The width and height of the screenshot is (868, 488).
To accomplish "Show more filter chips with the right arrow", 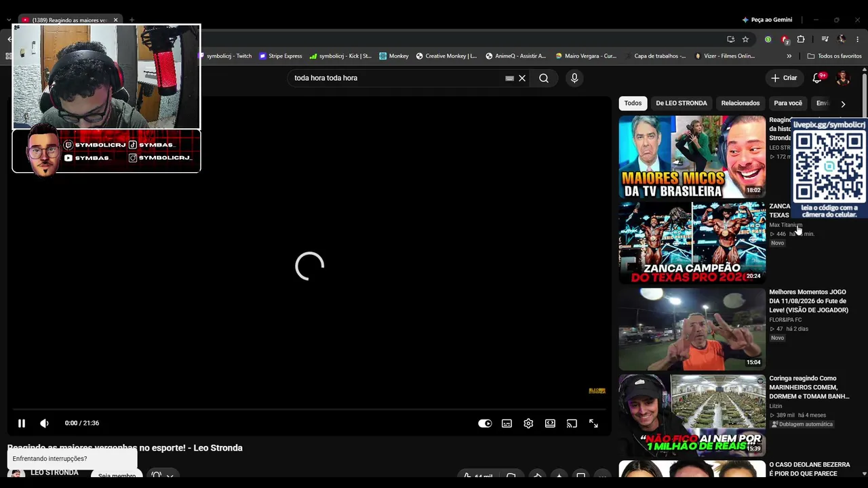I will (843, 104).
